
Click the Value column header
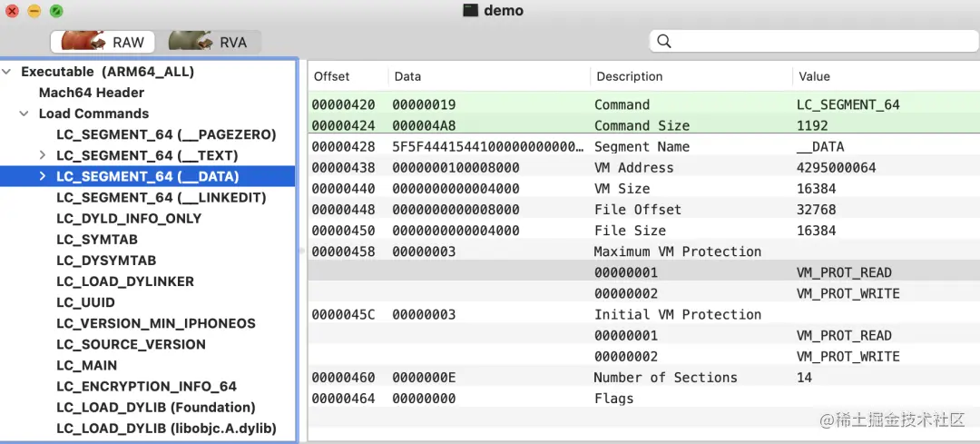click(x=814, y=76)
